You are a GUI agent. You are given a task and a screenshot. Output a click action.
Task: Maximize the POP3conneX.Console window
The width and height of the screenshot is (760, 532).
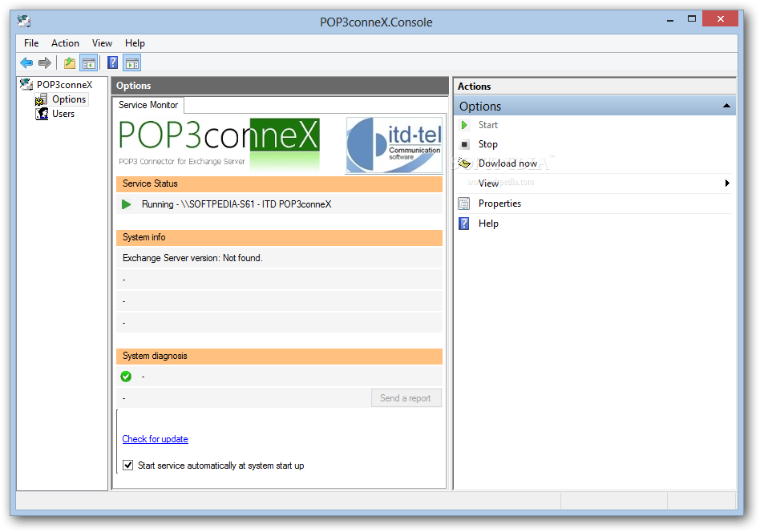692,19
